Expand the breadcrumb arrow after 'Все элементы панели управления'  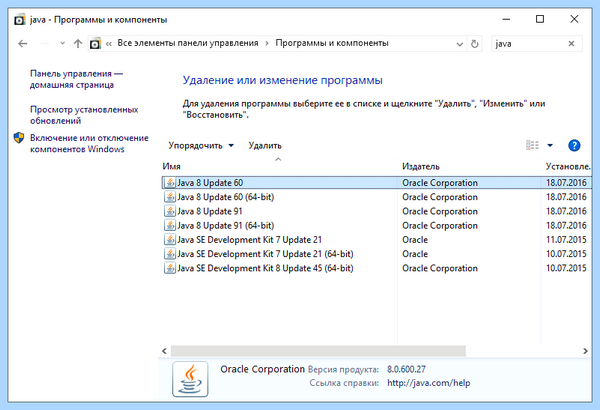pyautogui.click(x=267, y=44)
